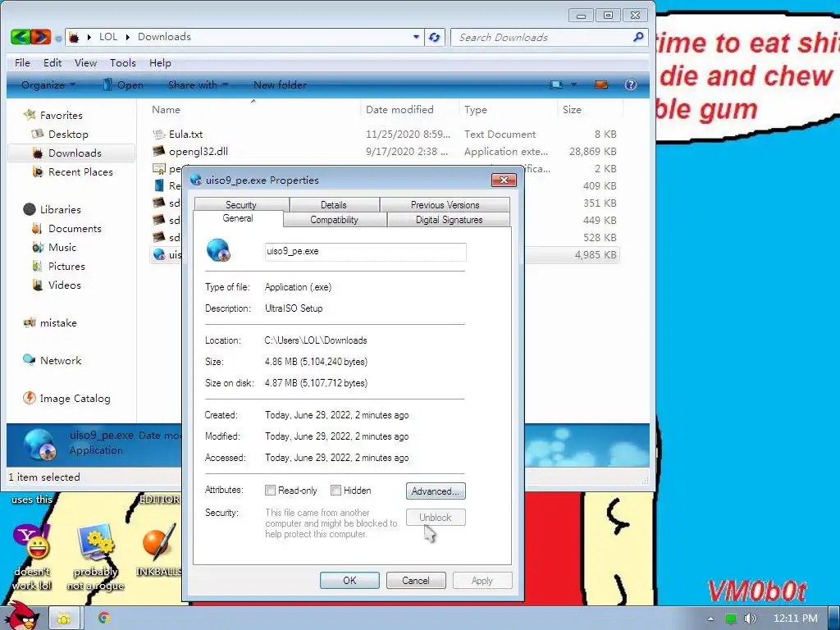
Task: Switch to the Details tab
Action: [334, 204]
